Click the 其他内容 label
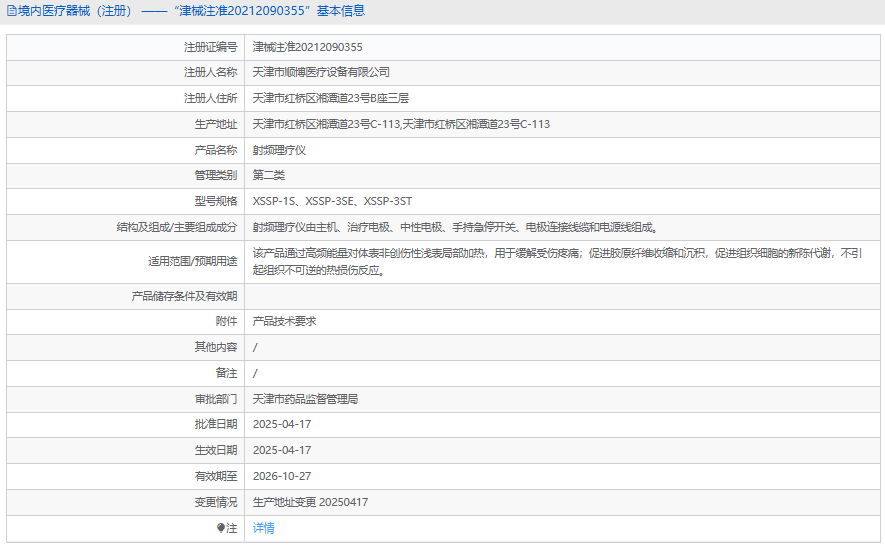 coord(216,347)
